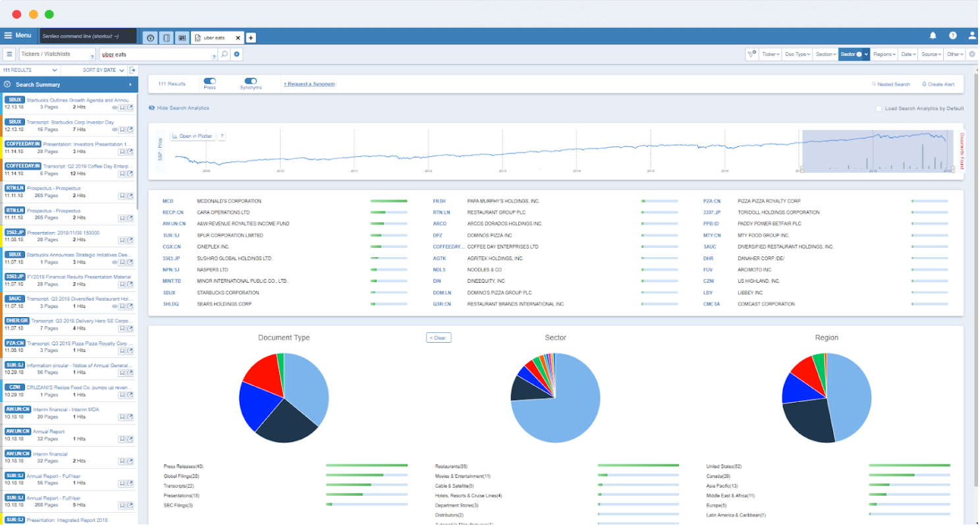Remove the active Sector filter

tap(859, 54)
